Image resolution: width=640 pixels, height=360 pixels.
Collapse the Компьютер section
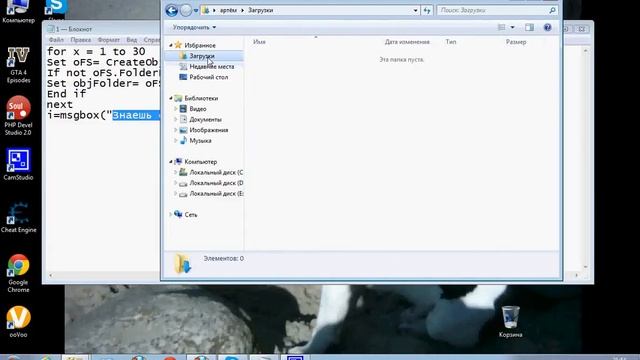coord(171,162)
